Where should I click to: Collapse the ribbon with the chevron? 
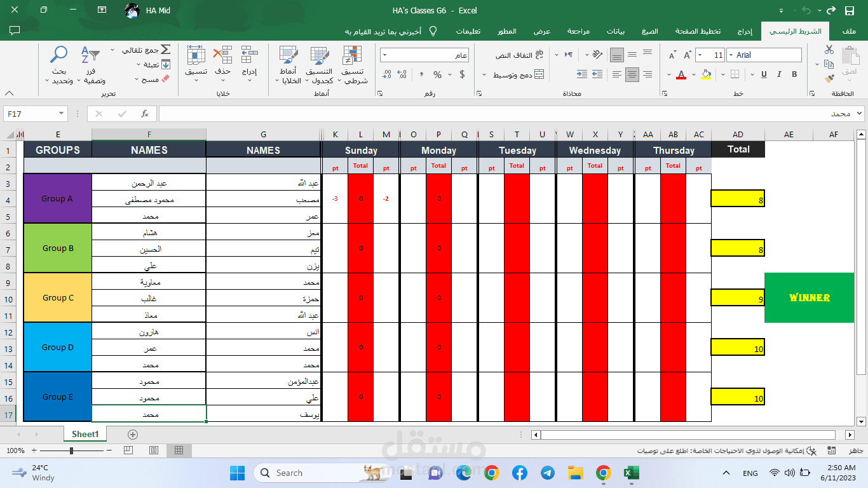8,94
